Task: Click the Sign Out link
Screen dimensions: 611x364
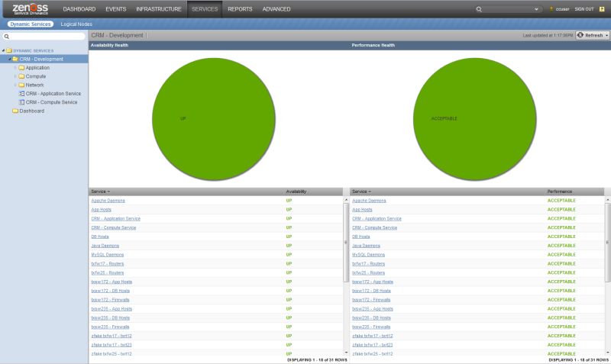Action: (584, 9)
